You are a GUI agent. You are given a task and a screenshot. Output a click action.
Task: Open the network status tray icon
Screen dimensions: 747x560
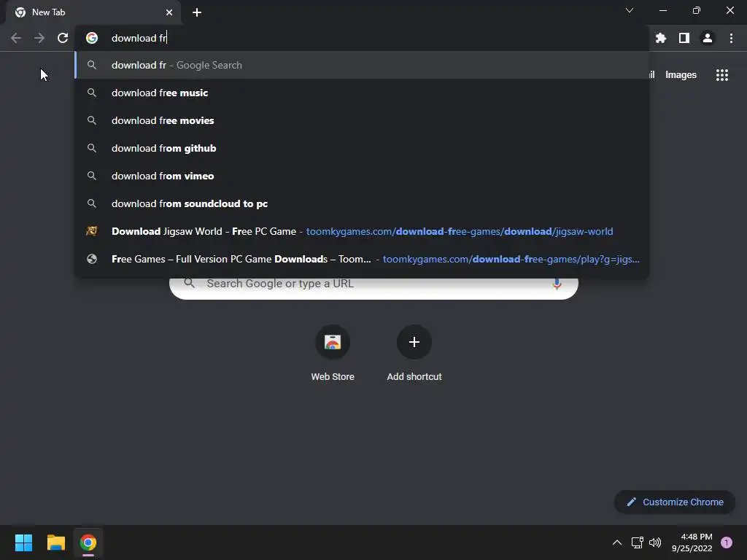(638, 542)
